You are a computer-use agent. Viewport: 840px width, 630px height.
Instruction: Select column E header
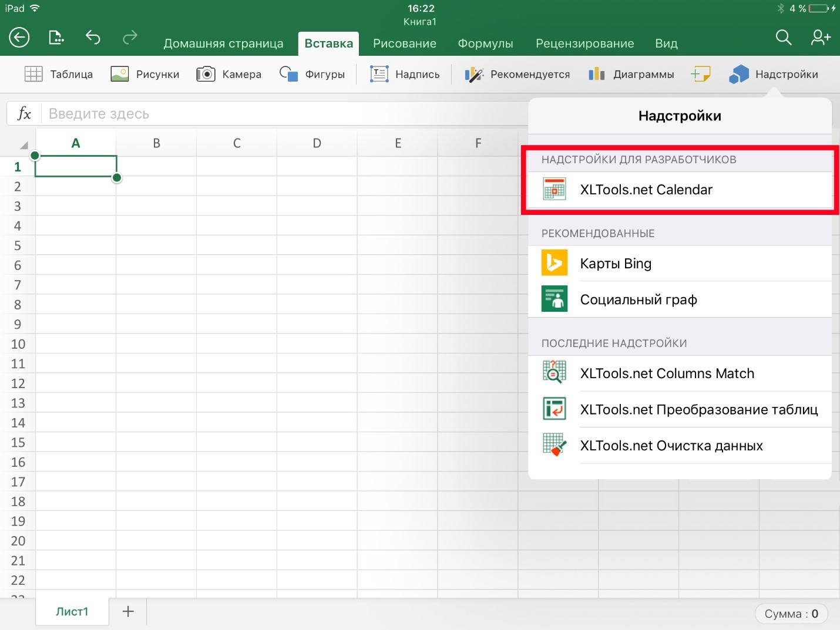(398, 143)
